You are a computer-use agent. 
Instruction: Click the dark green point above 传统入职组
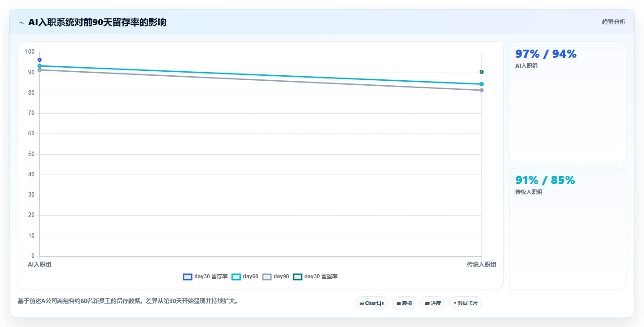click(481, 72)
